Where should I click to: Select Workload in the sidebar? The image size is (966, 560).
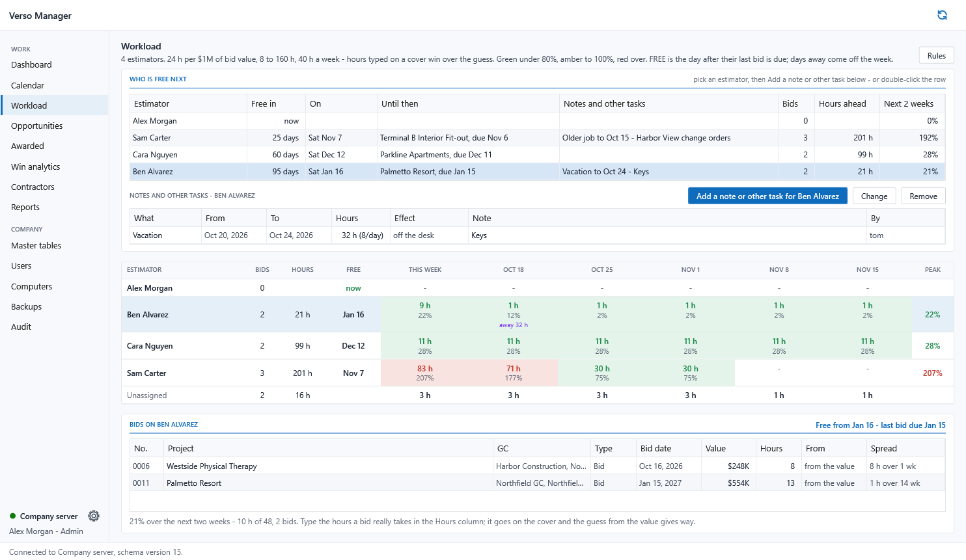tap(55, 105)
